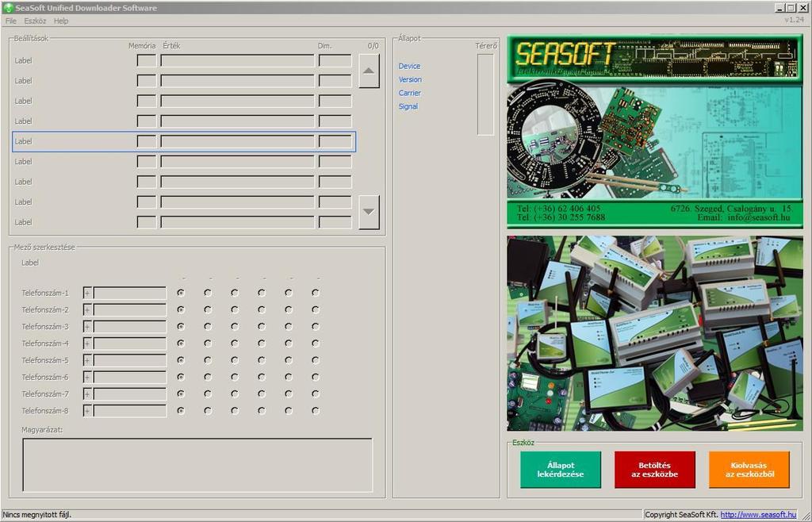Open the Help menu

pos(61,21)
